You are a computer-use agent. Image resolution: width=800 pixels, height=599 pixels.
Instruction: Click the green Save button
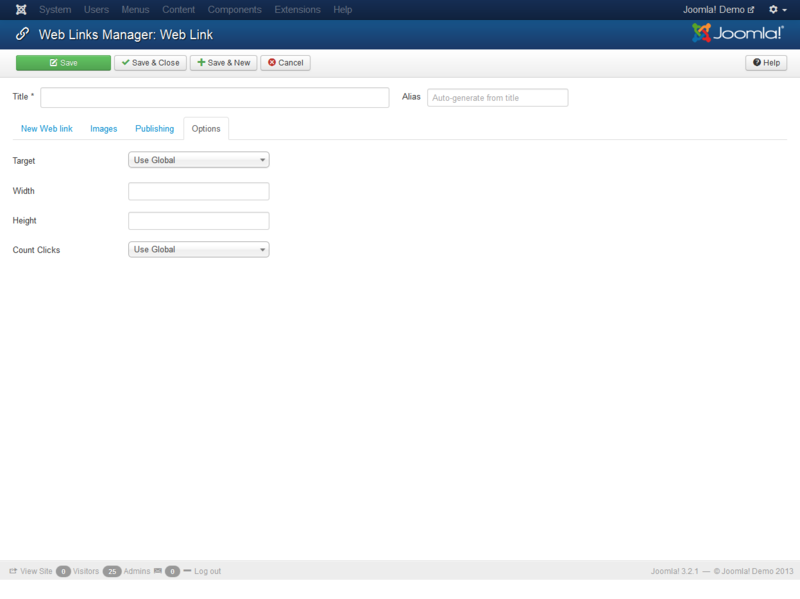(x=63, y=63)
